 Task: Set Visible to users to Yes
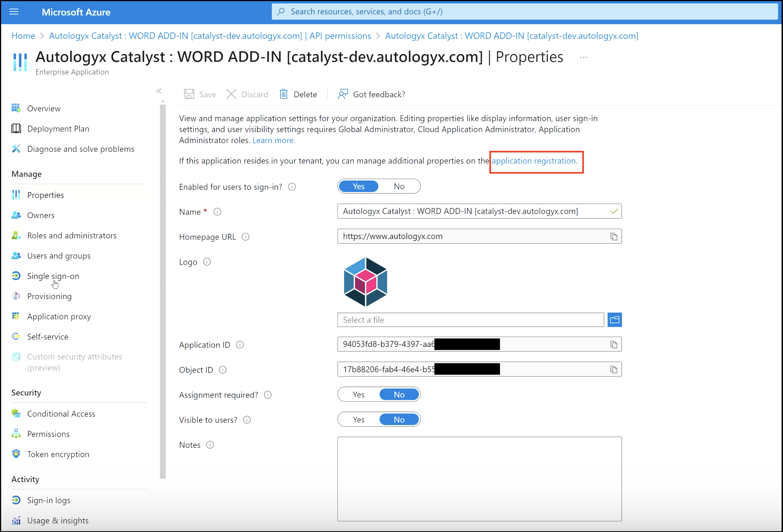(x=358, y=419)
